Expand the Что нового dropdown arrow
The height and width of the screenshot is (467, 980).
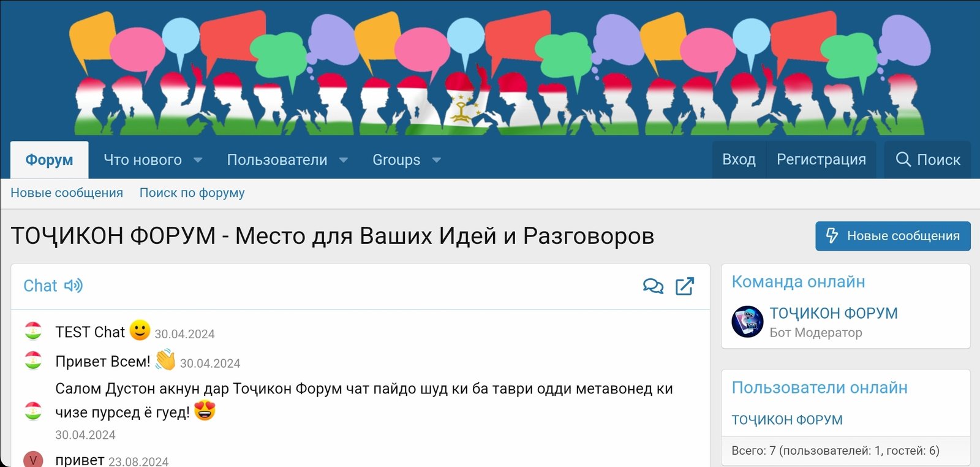[x=198, y=160]
